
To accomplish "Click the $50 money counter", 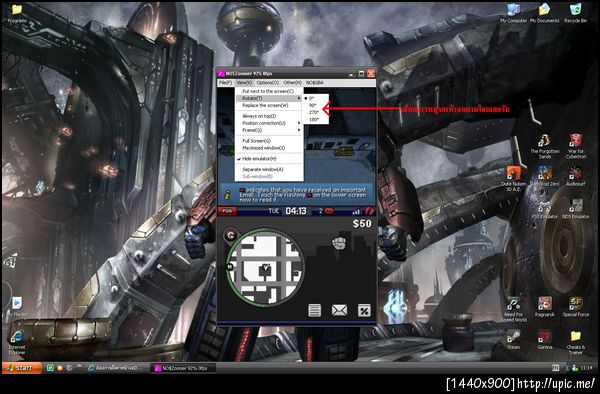I will [362, 223].
